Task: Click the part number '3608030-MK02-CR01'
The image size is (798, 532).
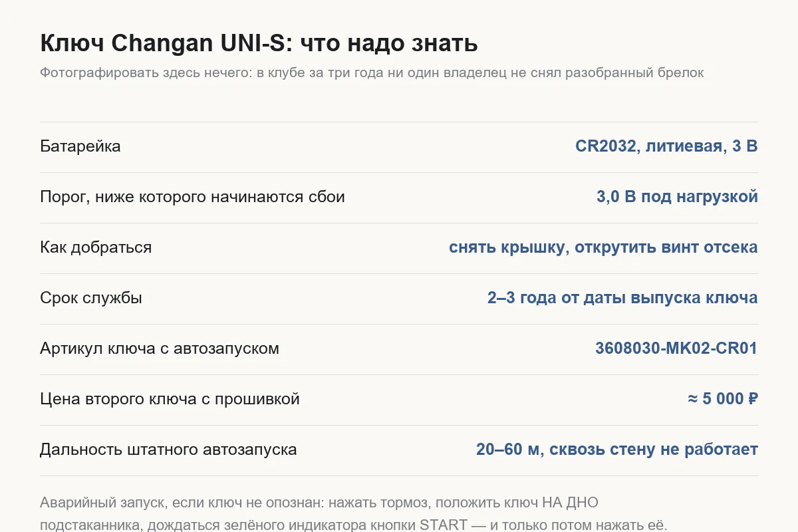Action: point(676,348)
